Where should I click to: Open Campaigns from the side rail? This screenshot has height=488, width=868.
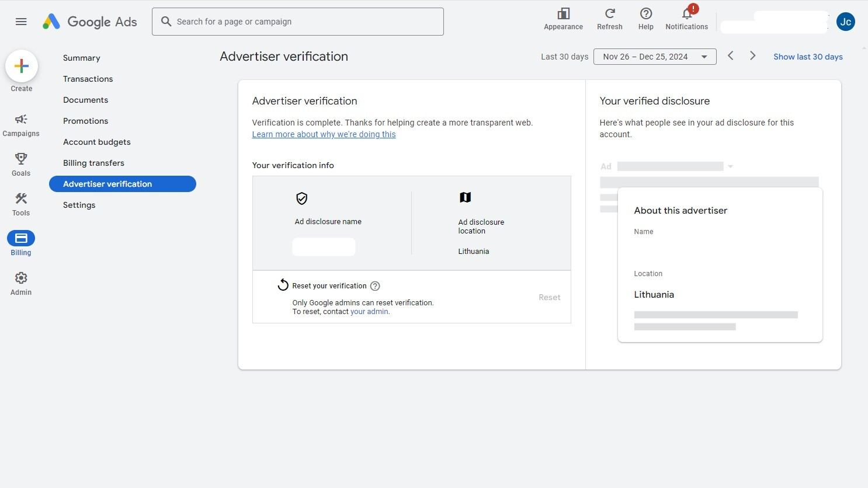[21, 125]
